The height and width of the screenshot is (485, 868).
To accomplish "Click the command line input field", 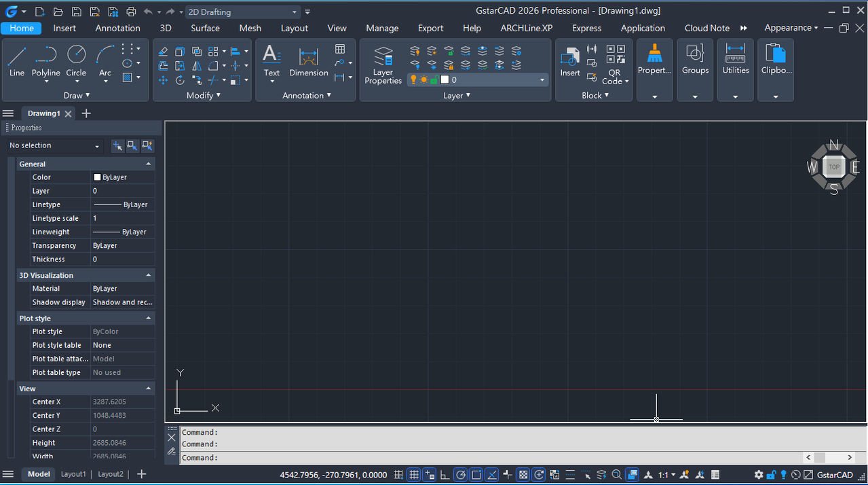I will point(490,457).
